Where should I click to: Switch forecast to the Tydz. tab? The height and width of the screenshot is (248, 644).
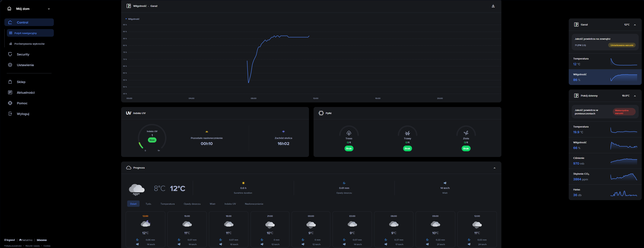pyautogui.click(x=148, y=204)
